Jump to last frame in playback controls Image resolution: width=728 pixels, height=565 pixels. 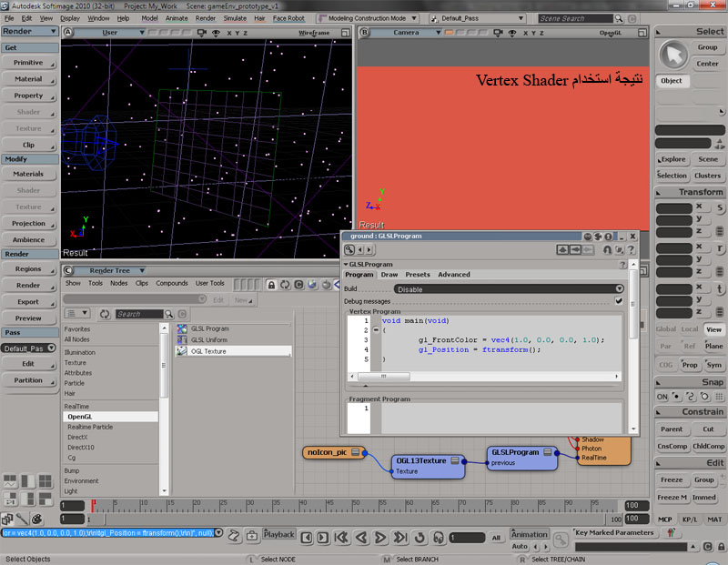399,538
